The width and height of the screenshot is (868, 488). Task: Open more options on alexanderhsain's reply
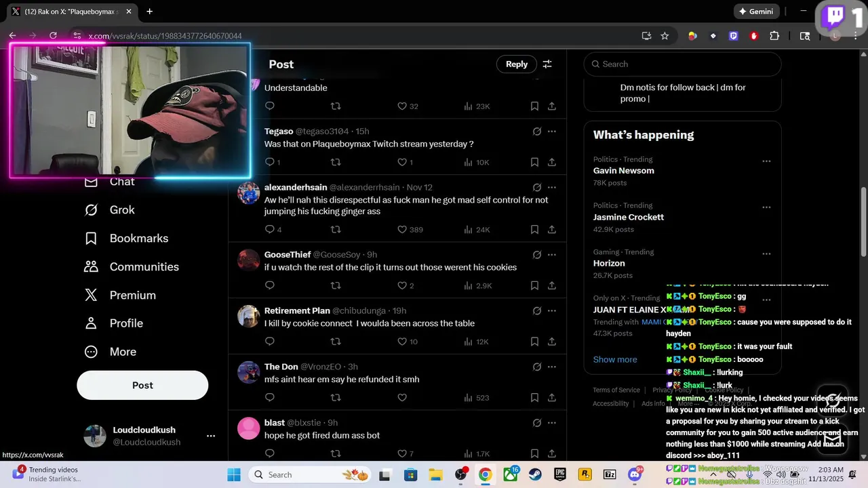point(552,187)
